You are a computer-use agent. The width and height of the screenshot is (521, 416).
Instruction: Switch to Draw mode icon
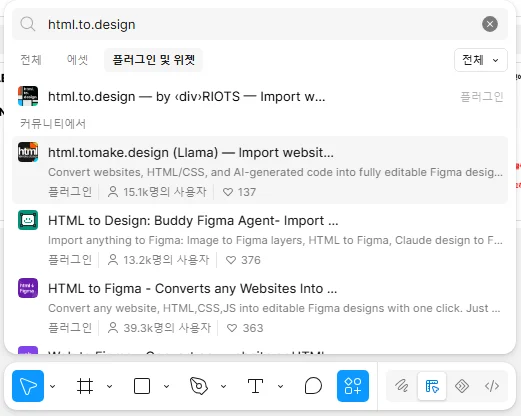[402, 386]
